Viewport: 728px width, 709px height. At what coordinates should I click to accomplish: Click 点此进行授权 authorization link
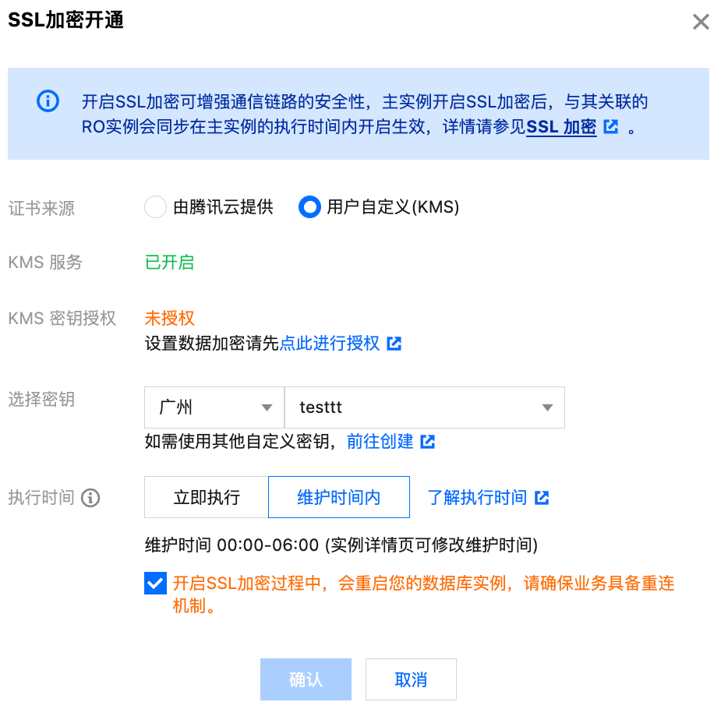point(329,344)
